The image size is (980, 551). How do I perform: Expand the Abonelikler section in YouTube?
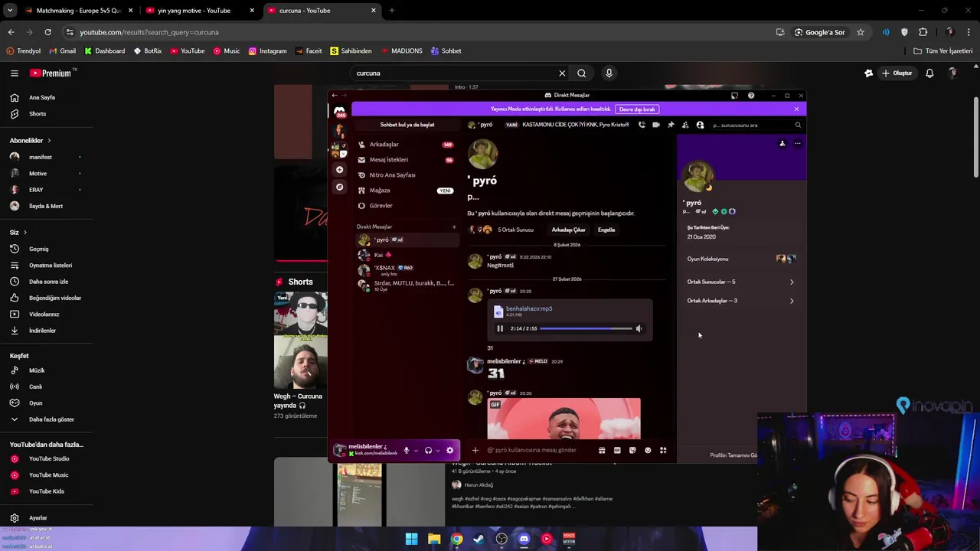pos(31,141)
